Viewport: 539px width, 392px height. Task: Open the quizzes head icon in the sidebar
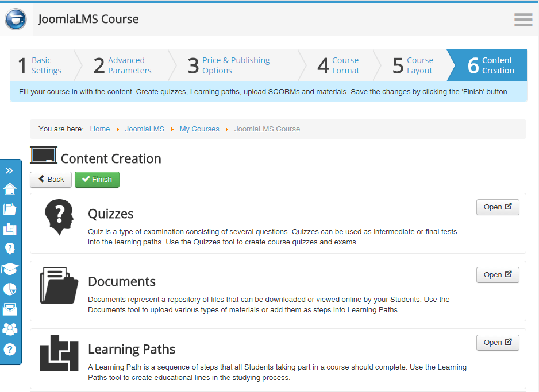pyautogui.click(x=10, y=249)
